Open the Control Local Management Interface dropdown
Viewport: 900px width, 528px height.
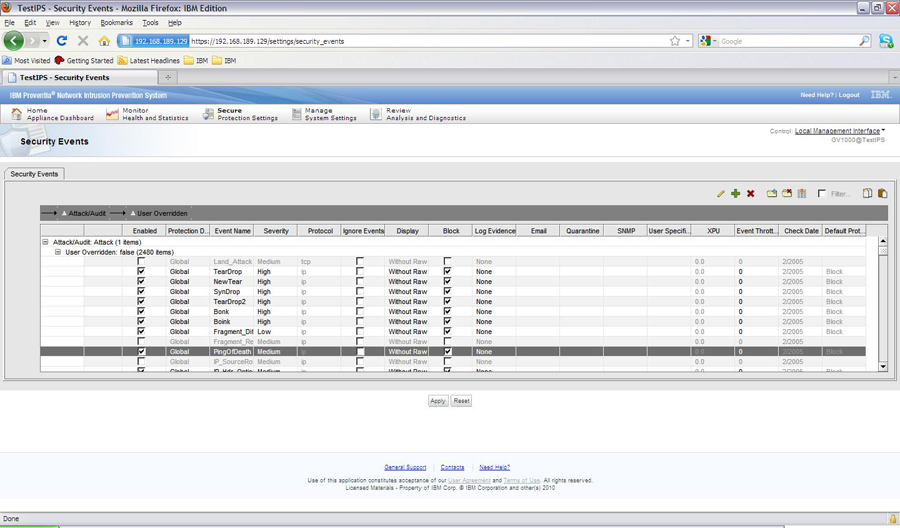840,131
